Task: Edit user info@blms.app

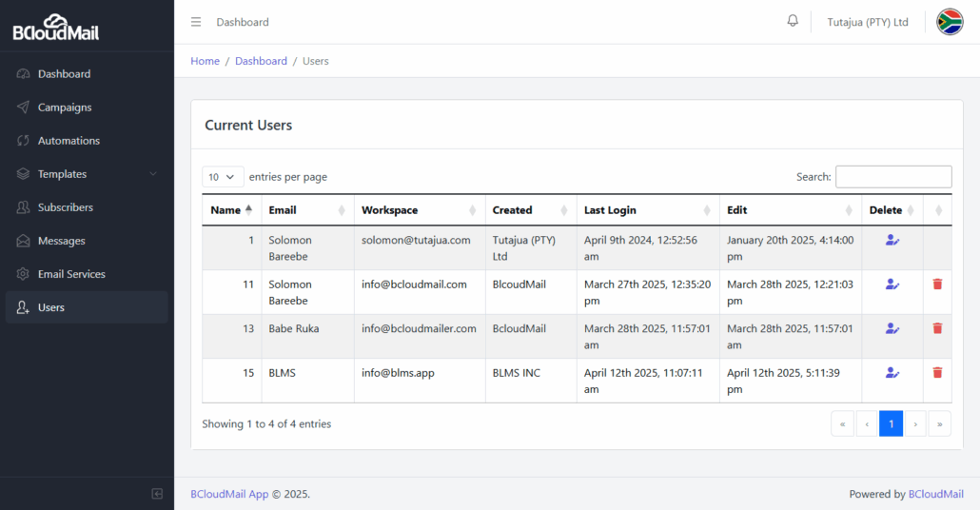Action: pyautogui.click(x=892, y=373)
